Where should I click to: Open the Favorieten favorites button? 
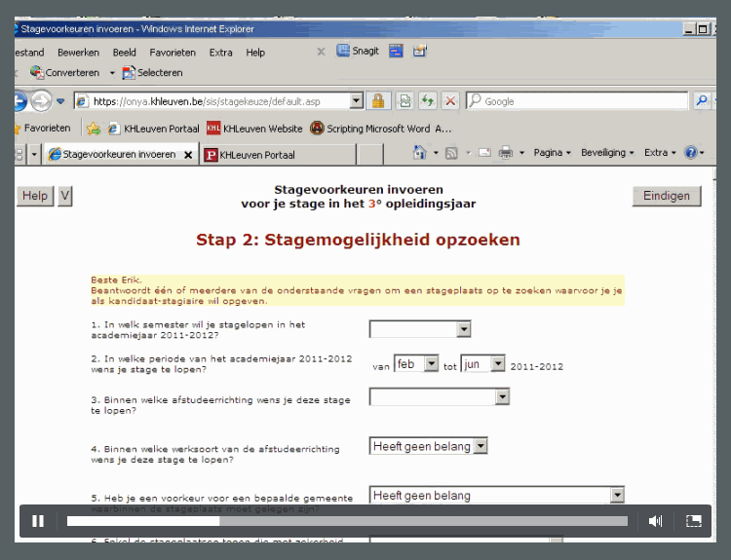coord(43,129)
